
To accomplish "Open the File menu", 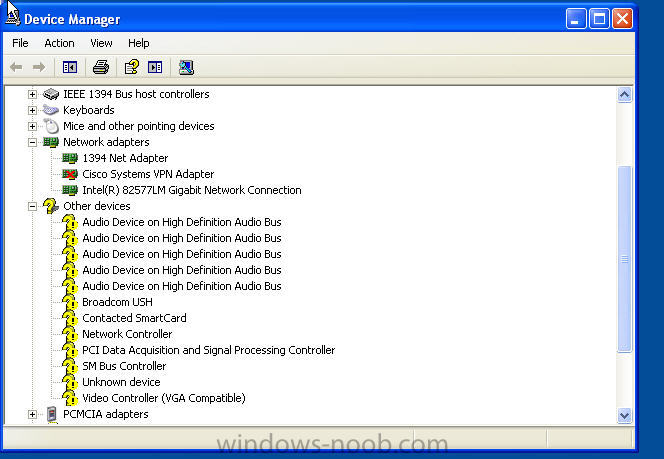I will [x=20, y=43].
